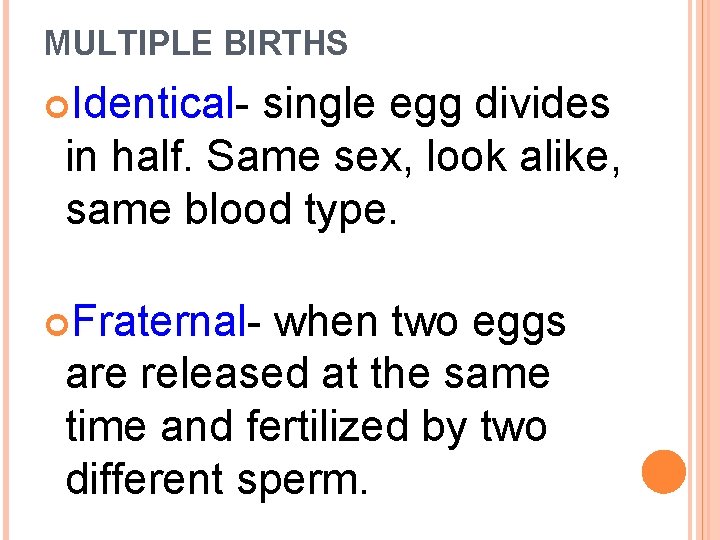Screen dimensions: 720x540
Task: Click the word 'different'
Action: coord(146,480)
